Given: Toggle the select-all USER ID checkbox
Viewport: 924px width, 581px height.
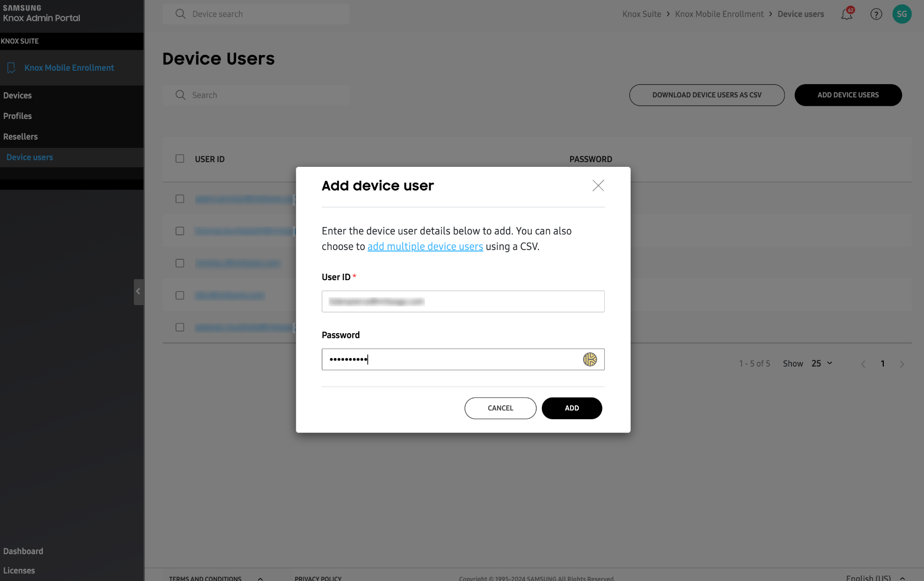Looking at the screenshot, I should pos(180,159).
